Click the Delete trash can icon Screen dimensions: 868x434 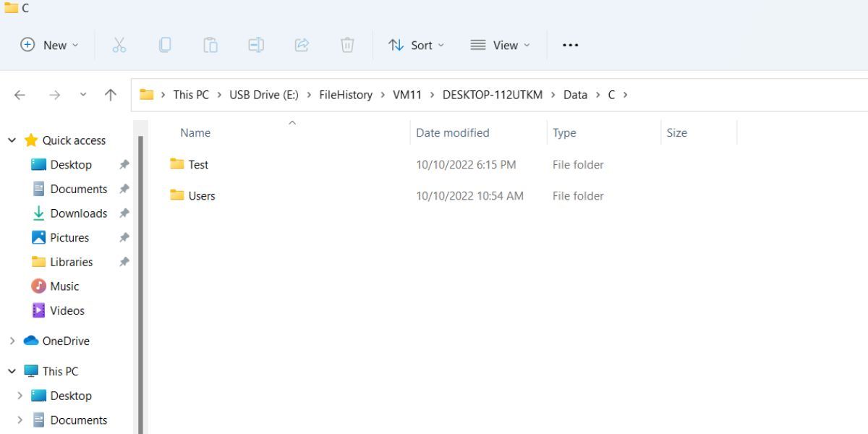(x=347, y=45)
